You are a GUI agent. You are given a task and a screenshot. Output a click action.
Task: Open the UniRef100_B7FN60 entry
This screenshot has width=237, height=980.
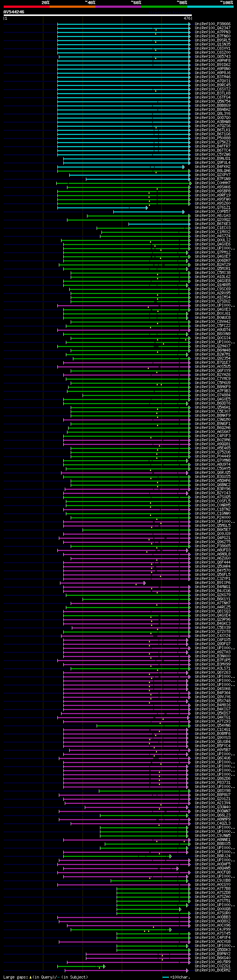[x=213, y=36]
